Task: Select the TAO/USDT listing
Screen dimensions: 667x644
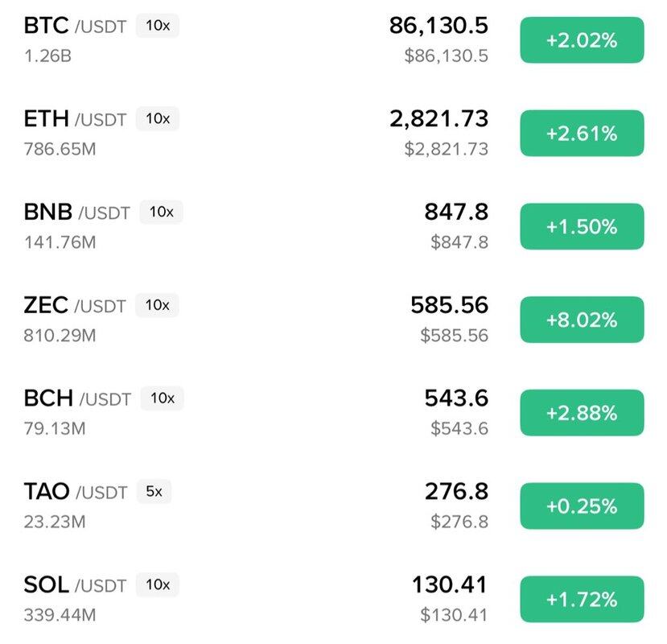Action: [x=75, y=492]
